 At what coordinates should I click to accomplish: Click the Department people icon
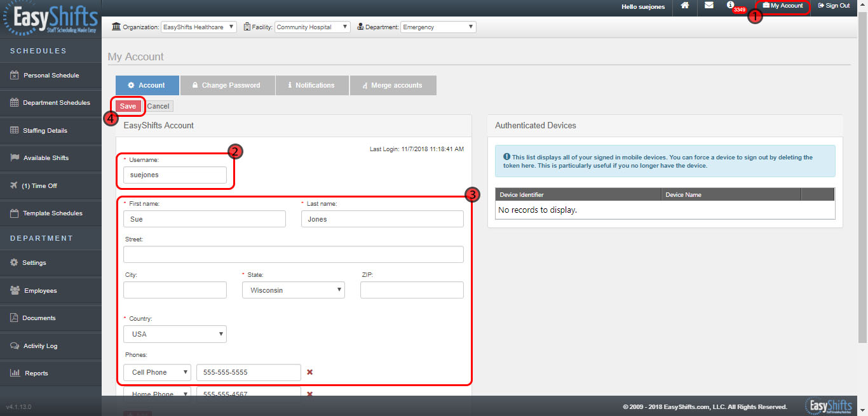click(361, 27)
